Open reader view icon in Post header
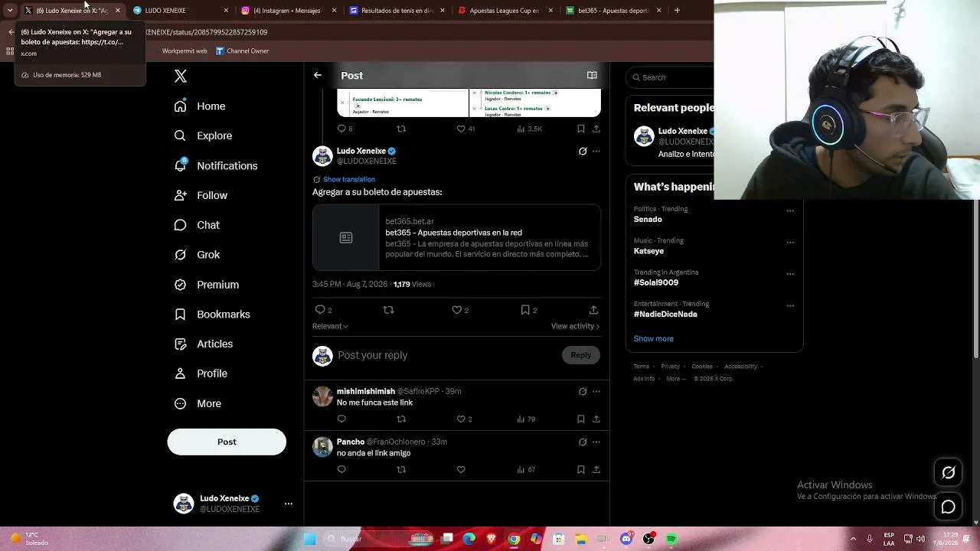This screenshot has width=980, height=551. click(x=592, y=75)
